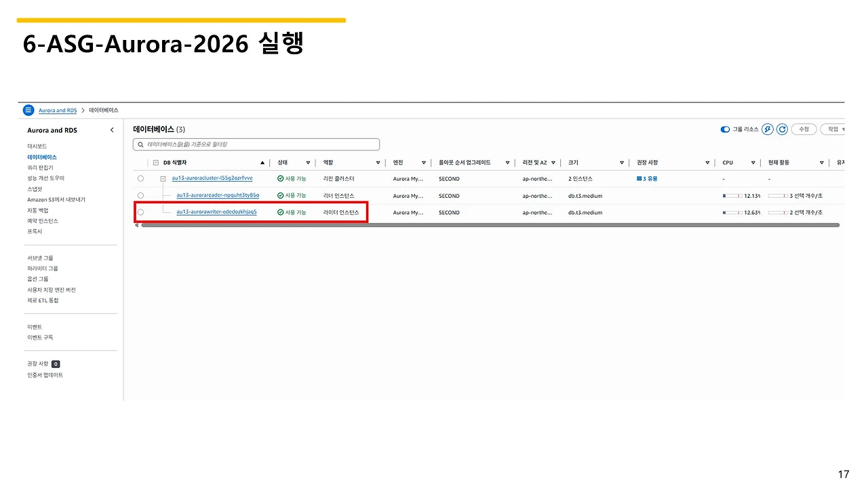Click the 2 인스턴스 size cell
868x488 pixels.
pos(580,178)
